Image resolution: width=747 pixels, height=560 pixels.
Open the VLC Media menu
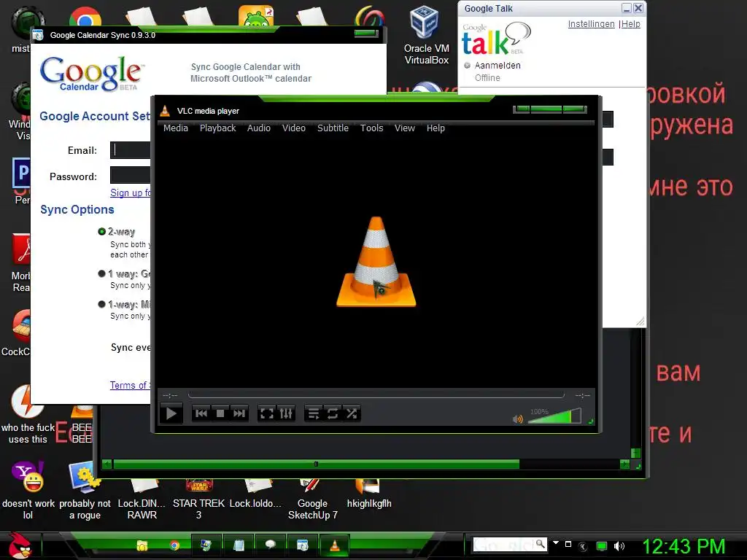coord(175,128)
